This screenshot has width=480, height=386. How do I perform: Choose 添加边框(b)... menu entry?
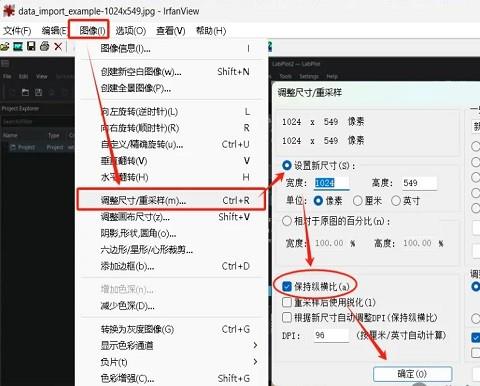pos(172,266)
